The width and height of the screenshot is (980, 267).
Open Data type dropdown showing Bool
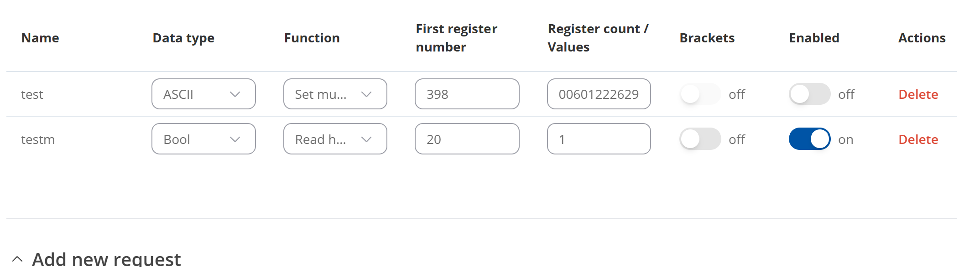click(203, 139)
